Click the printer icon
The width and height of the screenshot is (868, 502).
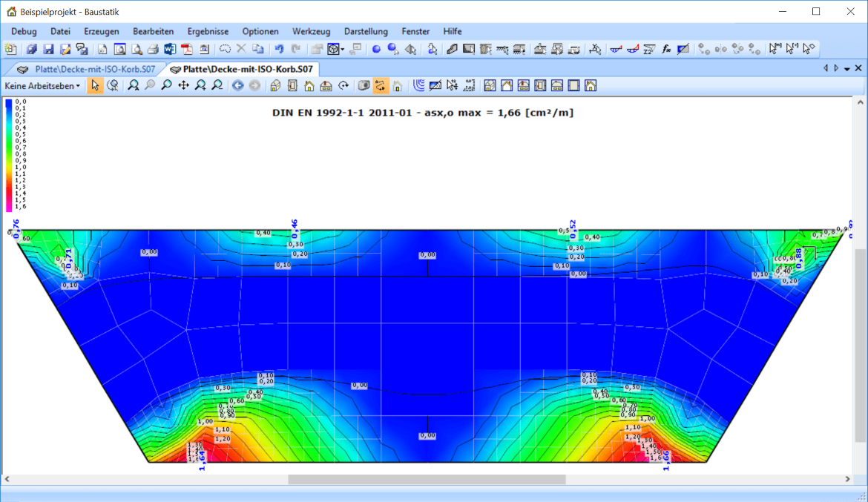(153, 50)
